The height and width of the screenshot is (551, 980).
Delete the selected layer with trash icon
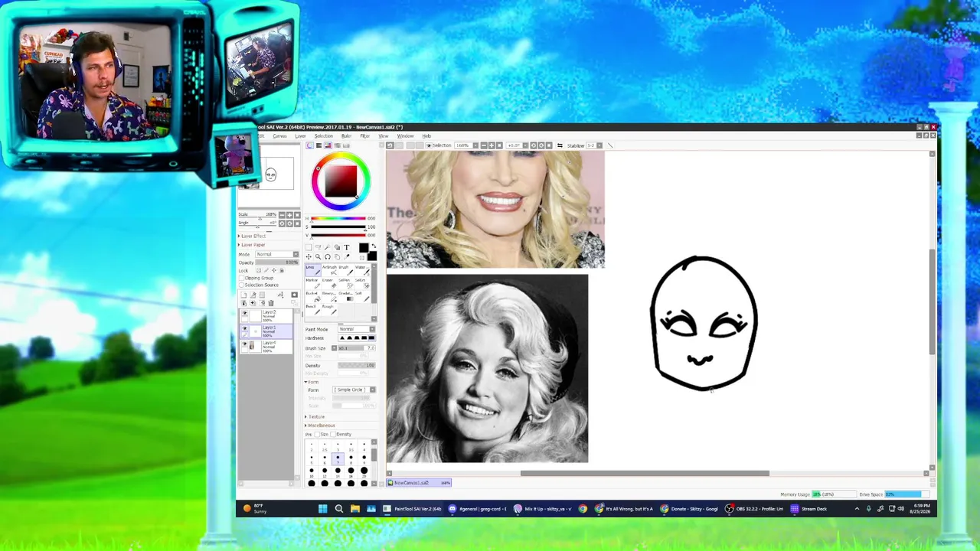point(270,303)
